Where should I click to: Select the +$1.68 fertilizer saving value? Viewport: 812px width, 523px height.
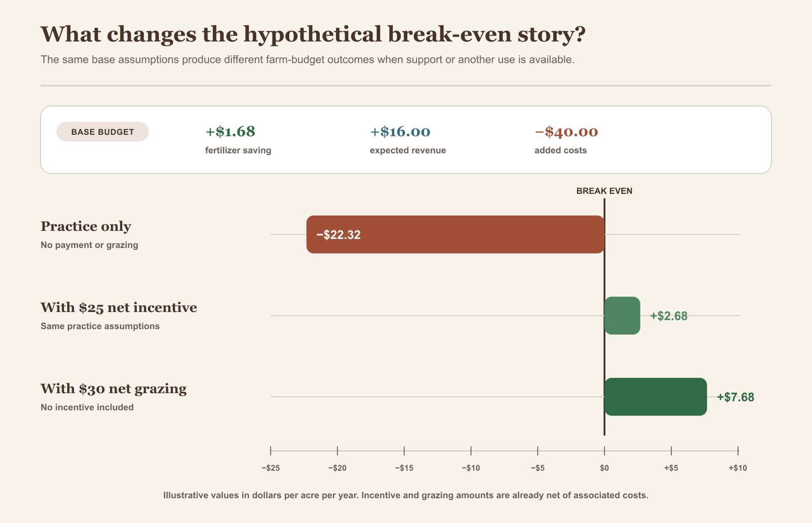coord(230,132)
